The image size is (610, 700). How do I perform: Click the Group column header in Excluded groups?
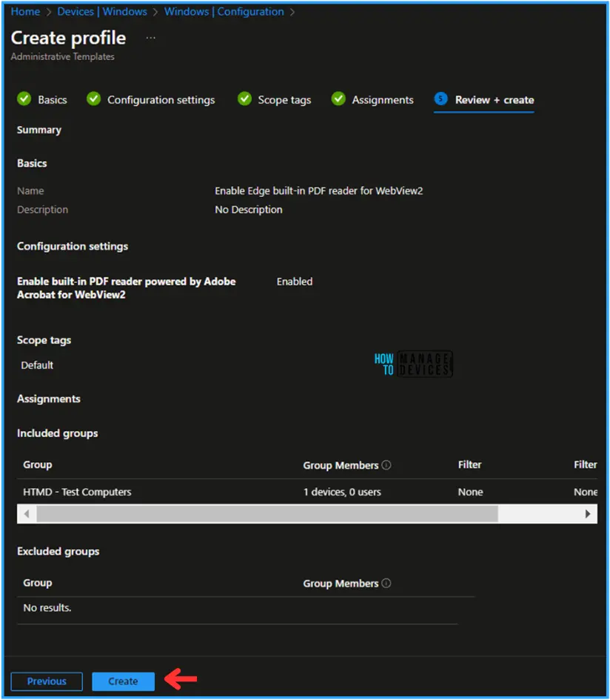pos(38,582)
